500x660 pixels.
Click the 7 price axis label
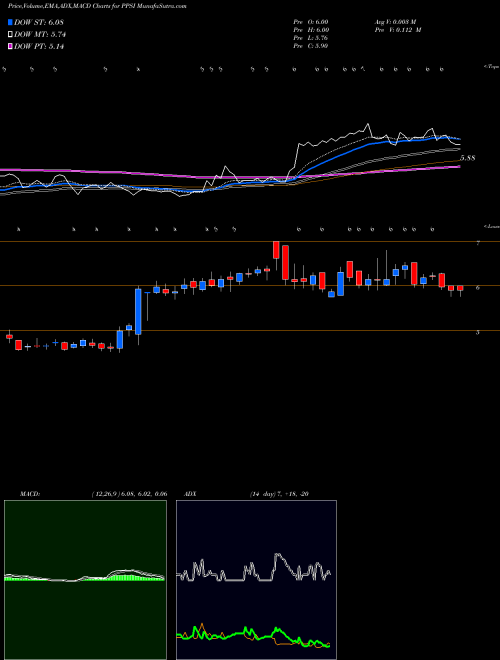pos(478,243)
